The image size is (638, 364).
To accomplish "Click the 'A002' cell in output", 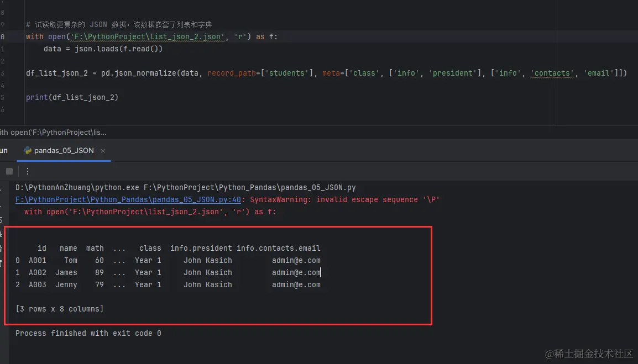I will click(38, 272).
